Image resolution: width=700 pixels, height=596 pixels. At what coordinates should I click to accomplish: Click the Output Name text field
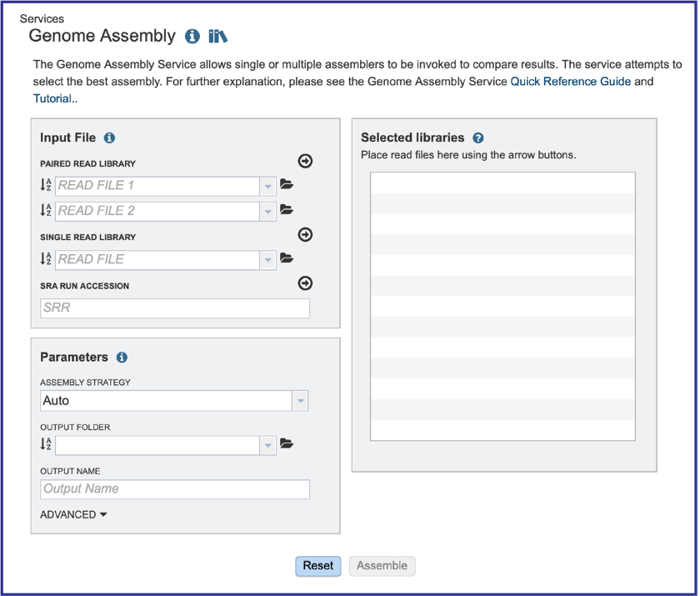point(175,489)
